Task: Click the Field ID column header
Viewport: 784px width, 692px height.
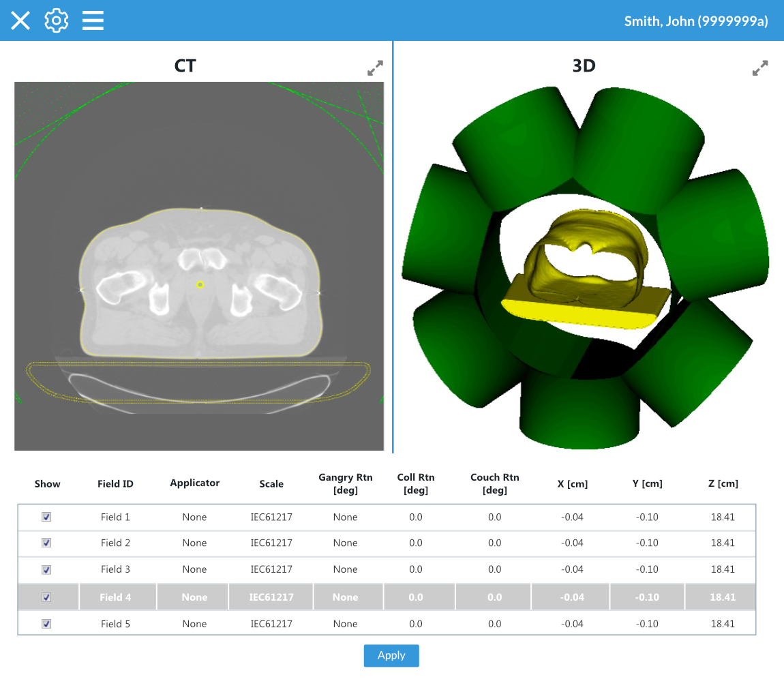Action: 115,483
